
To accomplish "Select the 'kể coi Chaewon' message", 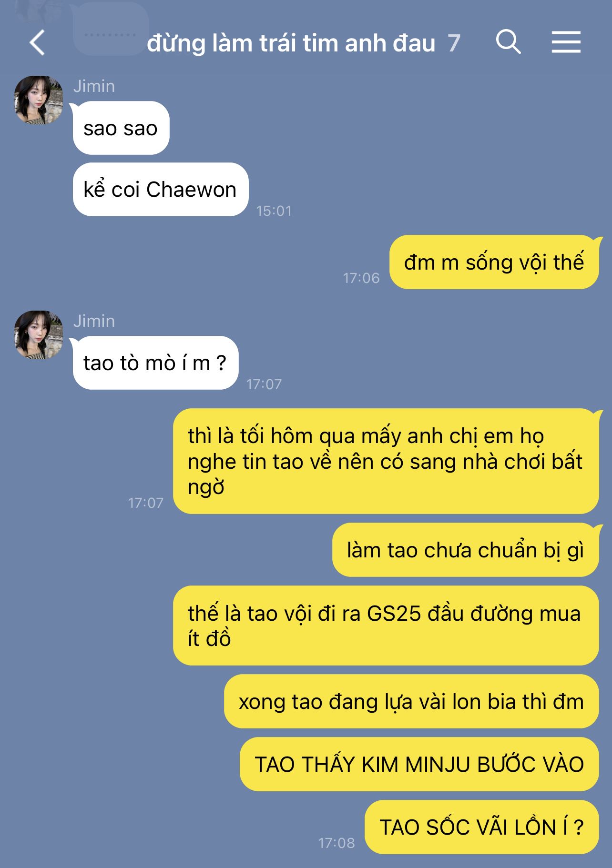I will click(x=160, y=189).
